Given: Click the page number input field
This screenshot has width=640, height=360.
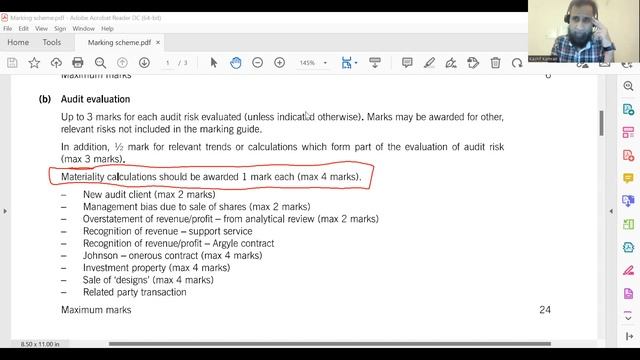Looking at the screenshot, I should pyautogui.click(x=167, y=63).
